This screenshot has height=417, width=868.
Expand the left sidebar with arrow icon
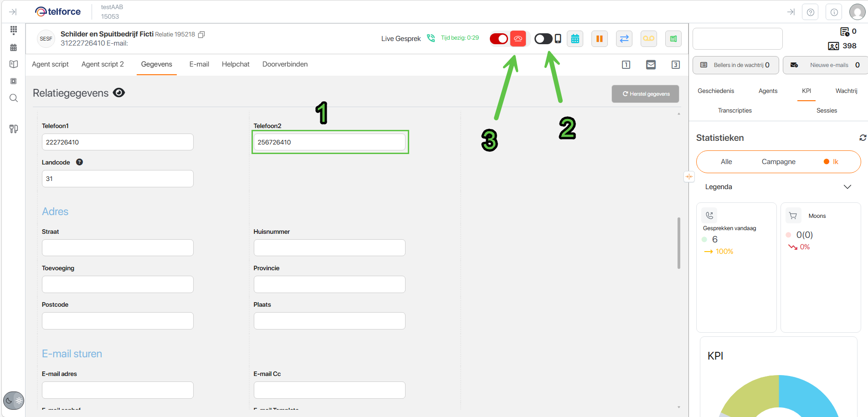(13, 12)
